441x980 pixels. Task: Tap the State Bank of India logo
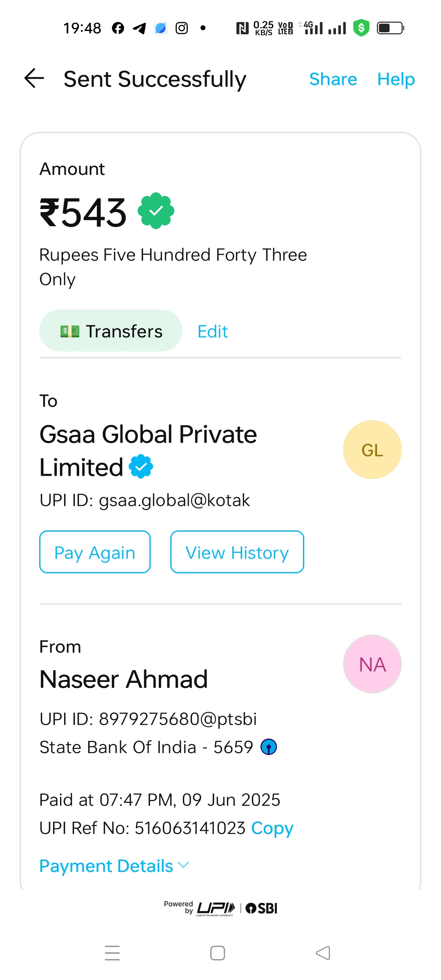click(x=269, y=747)
